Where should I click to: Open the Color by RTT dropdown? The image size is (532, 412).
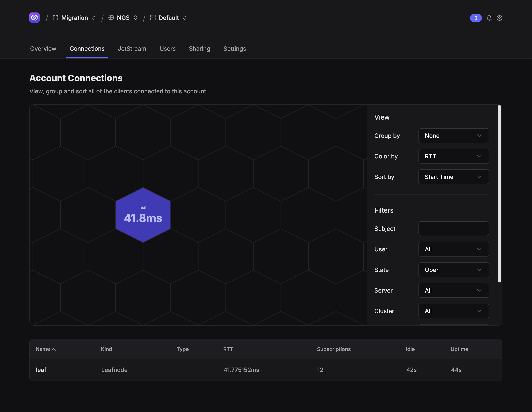point(454,156)
